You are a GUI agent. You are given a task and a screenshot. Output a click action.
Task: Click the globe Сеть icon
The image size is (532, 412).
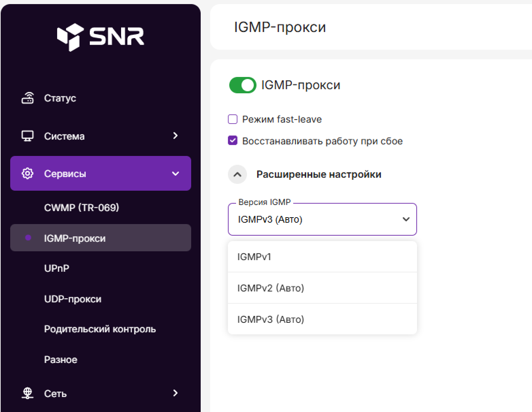click(x=28, y=393)
